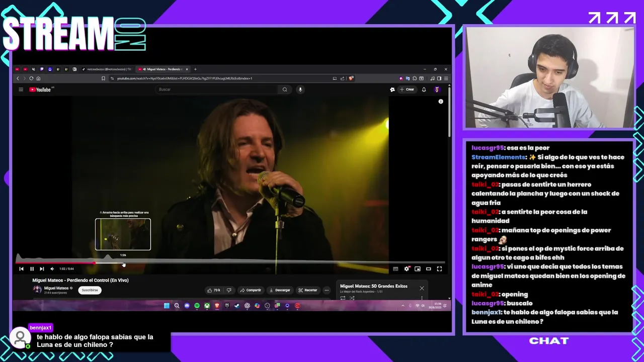Skip to the previous playlist video
Screen dimensions: 644x362
pos(21,269)
